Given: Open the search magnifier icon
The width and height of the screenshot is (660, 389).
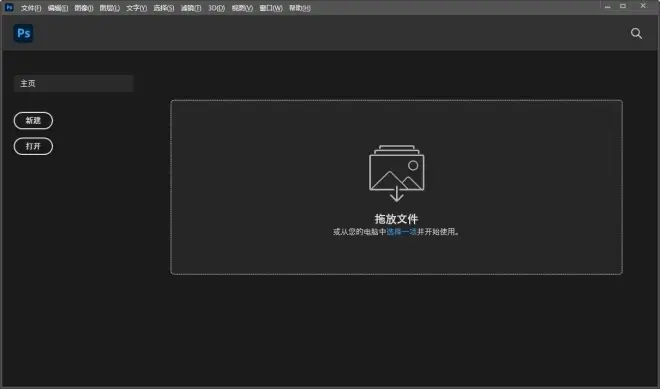Looking at the screenshot, I should click(636, 33).
